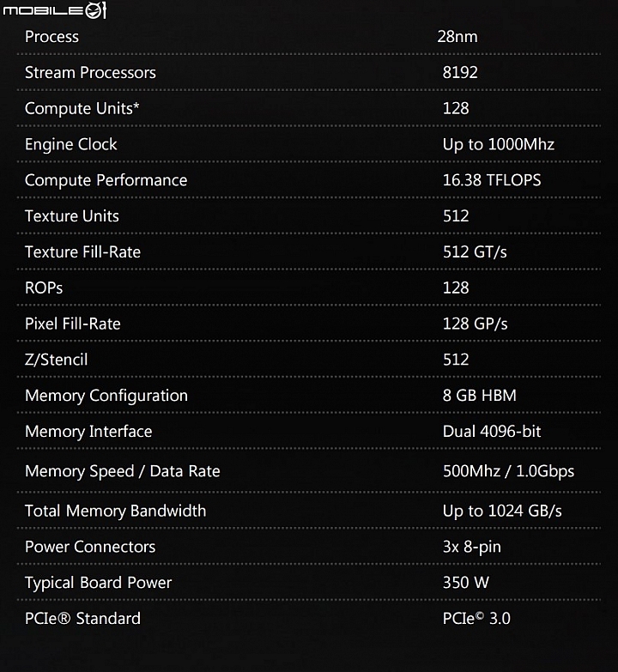Click the 3x 8-pin power connectors value
This screenshot has height=672, width=618.
click(x=472, y=547)
